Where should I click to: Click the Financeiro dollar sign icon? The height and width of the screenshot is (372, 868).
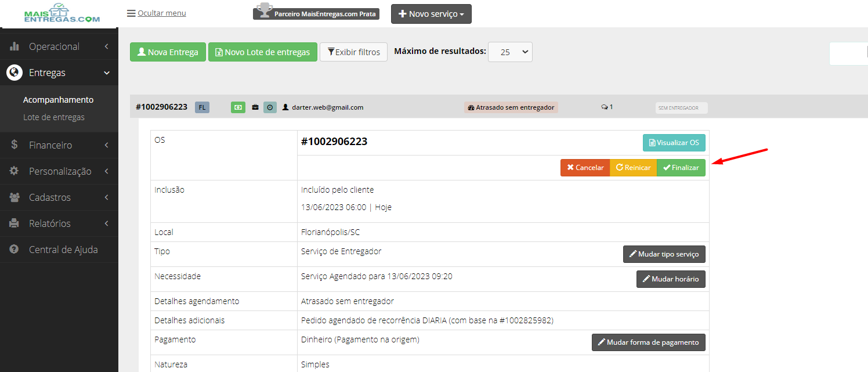click(x=15, y=145)
